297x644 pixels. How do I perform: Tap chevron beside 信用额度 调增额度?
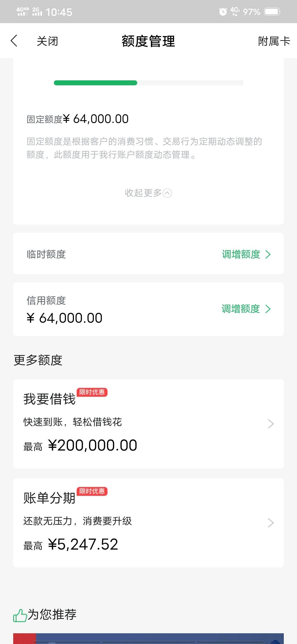point(268,309)
